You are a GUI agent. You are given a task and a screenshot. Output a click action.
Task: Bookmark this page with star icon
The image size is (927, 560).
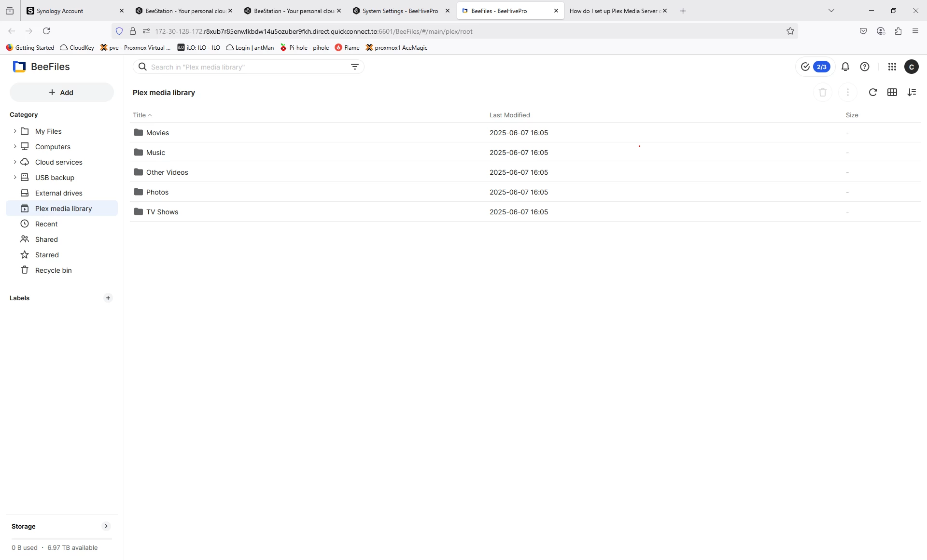pyautogui.click(x=790, y=31)
